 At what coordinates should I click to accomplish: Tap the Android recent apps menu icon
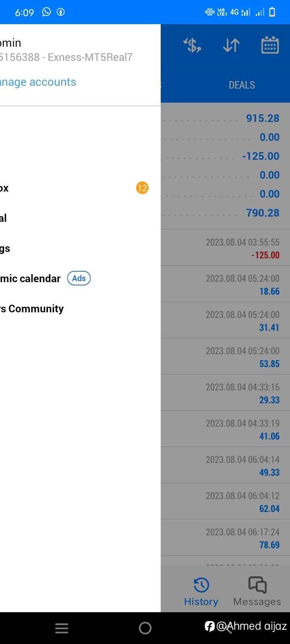(62, 628)
